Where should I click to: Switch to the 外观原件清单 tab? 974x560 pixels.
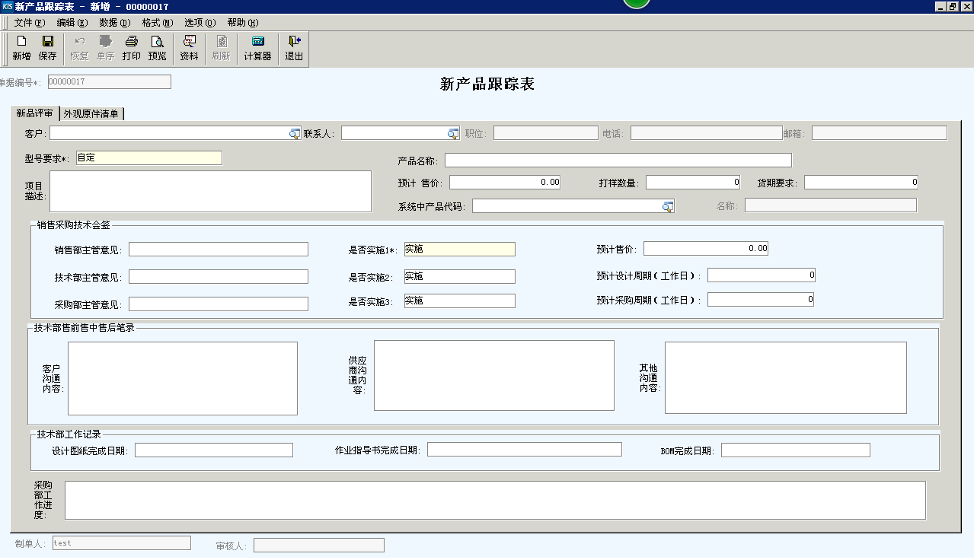[x=91, y=114]
